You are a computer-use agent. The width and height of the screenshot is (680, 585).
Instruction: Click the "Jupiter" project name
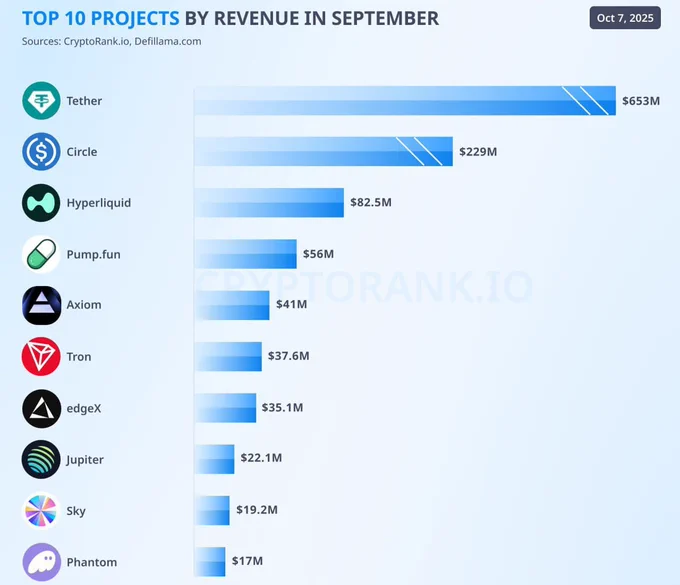(85, 460)
